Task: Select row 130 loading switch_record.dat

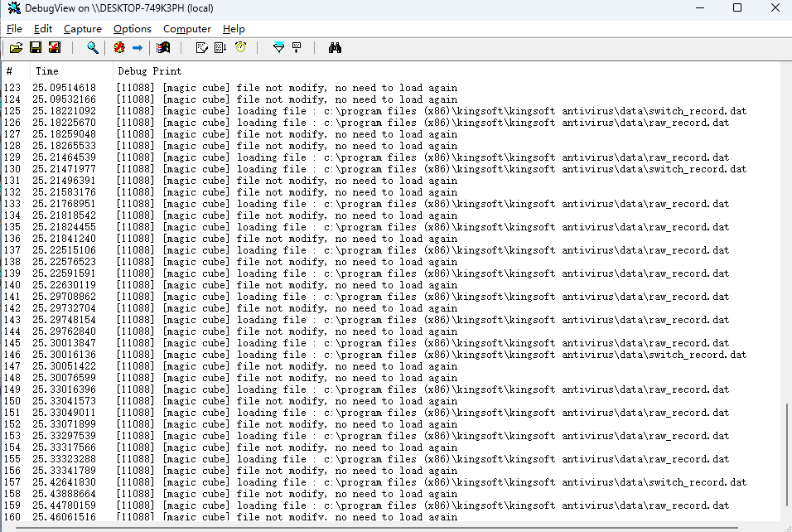Action: (x=392, y=169)
